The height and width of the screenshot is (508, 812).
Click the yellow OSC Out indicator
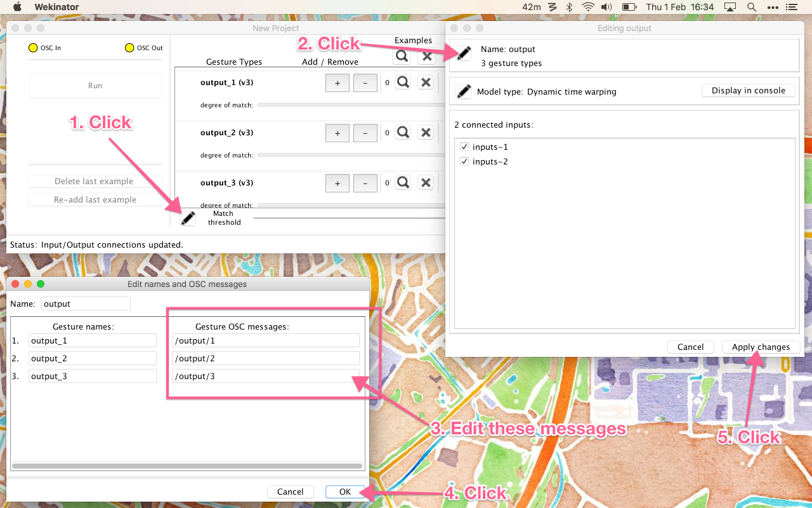point(129,48)
